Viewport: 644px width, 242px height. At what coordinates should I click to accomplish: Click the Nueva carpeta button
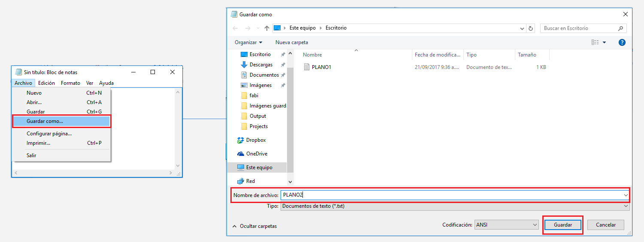(291, 42)
